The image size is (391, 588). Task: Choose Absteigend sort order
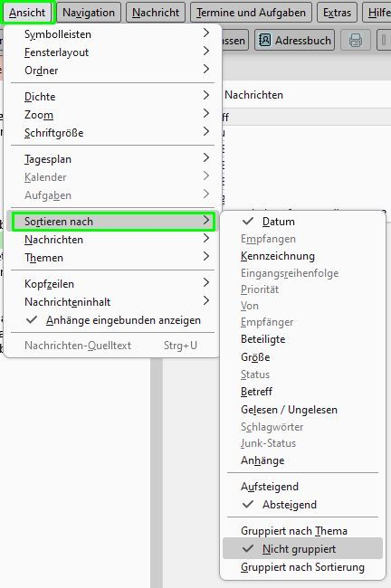click(302, 505)
